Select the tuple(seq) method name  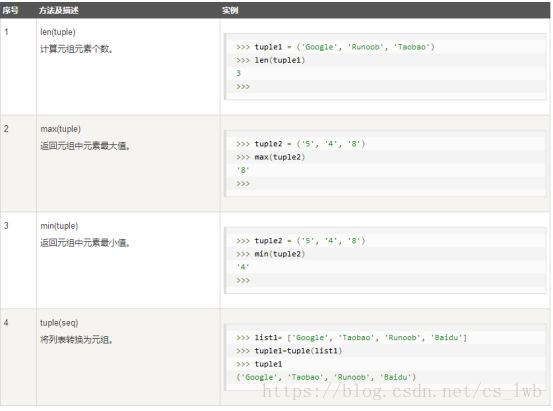(59, 323)
